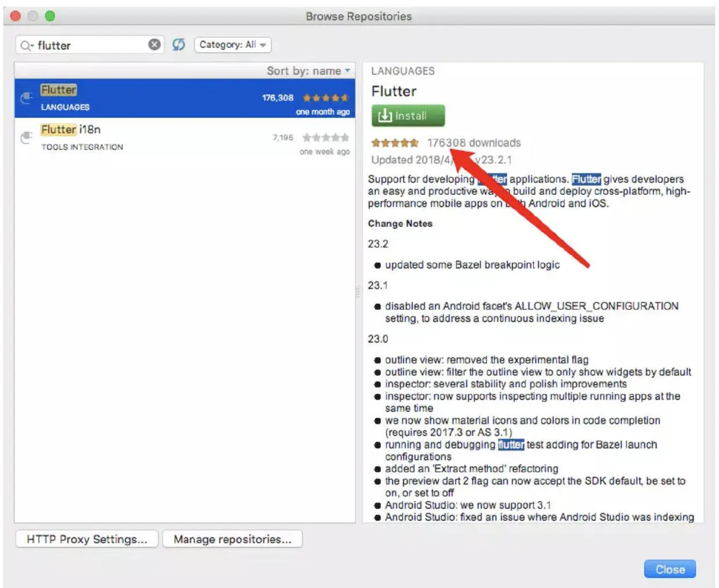Viewport: 719px width, 588px height.
Task: Click the 176308 downloads text
Action: tap(474, 143)
